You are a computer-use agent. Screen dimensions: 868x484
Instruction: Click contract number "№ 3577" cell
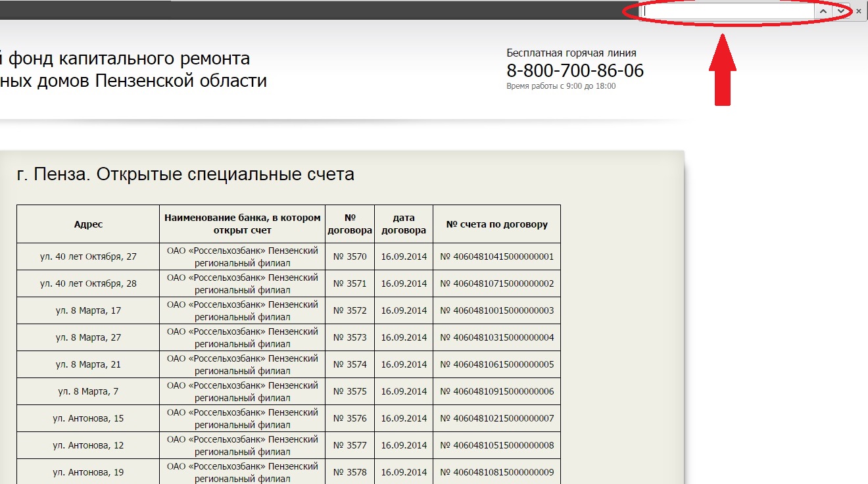(350, 445)
